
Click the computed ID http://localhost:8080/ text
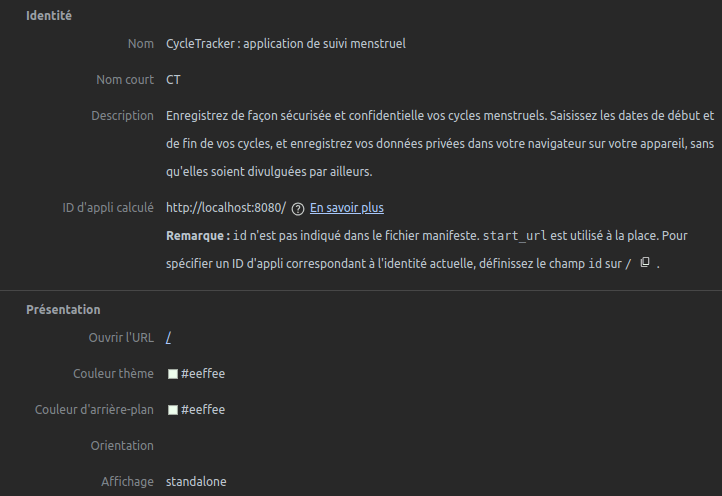point(225,208)
